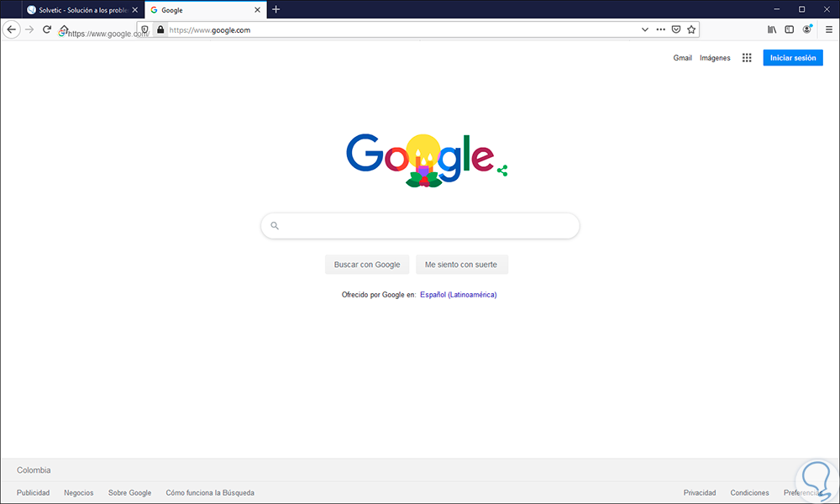Open page actions three-dot menu

click(x=660, y=29)
